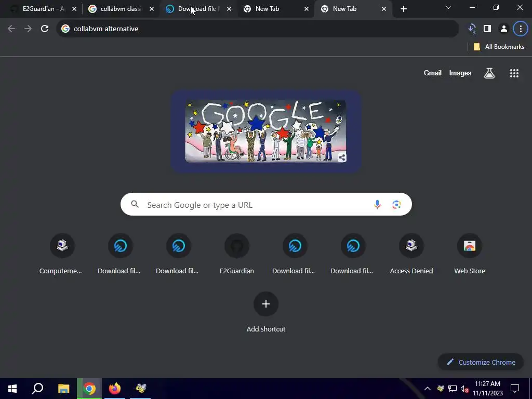Go forward to next page

point(28,29)
